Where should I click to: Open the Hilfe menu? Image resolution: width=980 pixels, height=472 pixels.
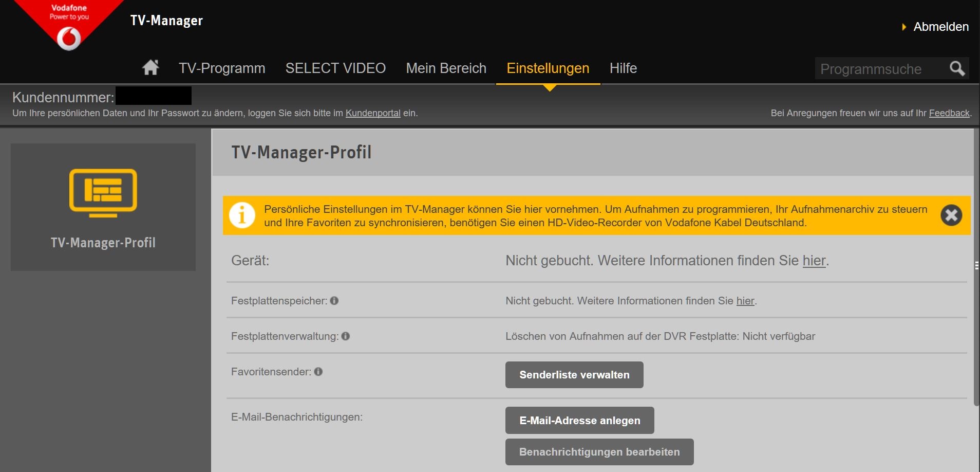[x=623, y=68]
